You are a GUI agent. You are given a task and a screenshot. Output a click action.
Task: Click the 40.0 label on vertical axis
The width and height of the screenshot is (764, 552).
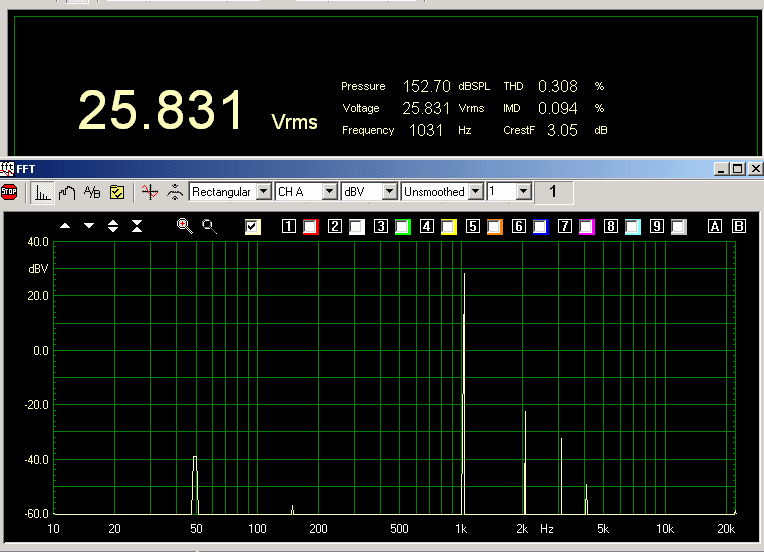coord(38,242)
